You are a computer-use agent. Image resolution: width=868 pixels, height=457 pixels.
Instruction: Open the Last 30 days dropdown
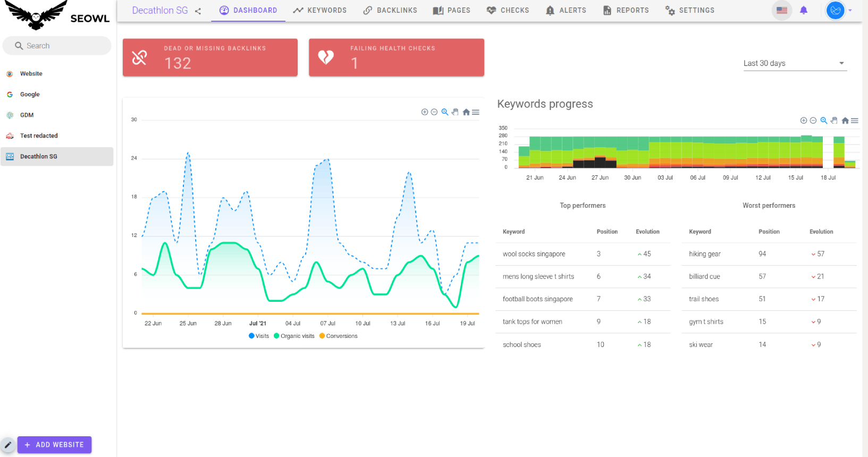(795, 63)
